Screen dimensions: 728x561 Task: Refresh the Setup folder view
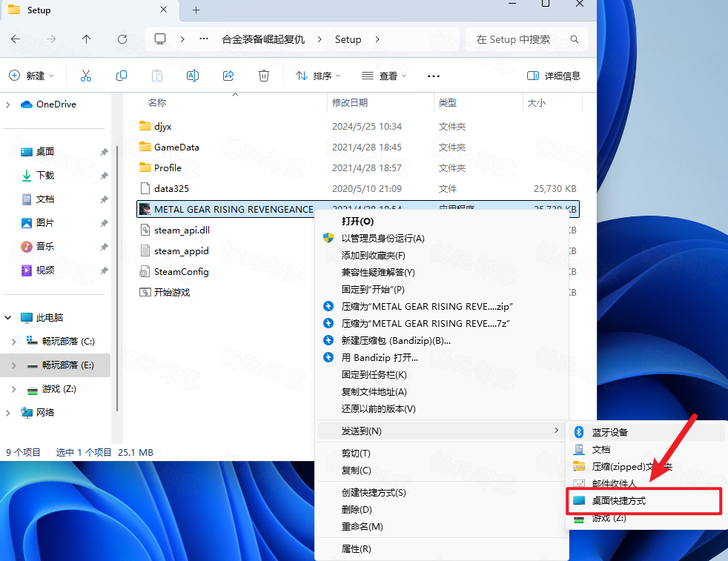click(x=122, y=39)
